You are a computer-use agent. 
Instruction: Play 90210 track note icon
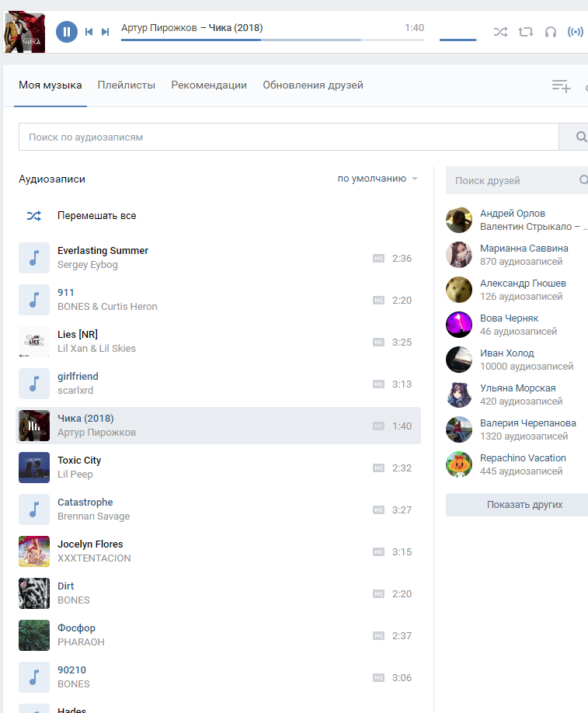pos(34,677)
